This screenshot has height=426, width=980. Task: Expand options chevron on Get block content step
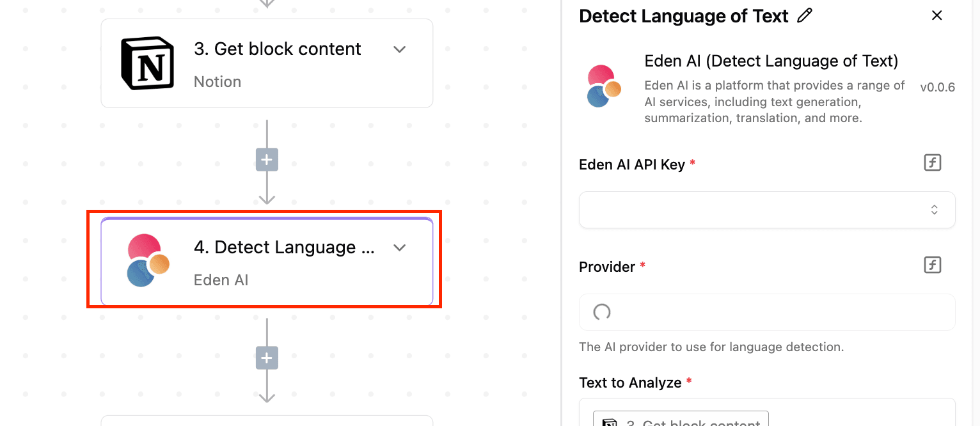(400, 49)
